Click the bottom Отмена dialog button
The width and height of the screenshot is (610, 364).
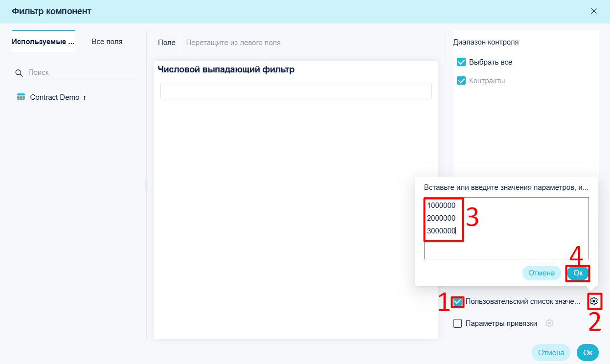pyautogui.click(x=551, y=352)
